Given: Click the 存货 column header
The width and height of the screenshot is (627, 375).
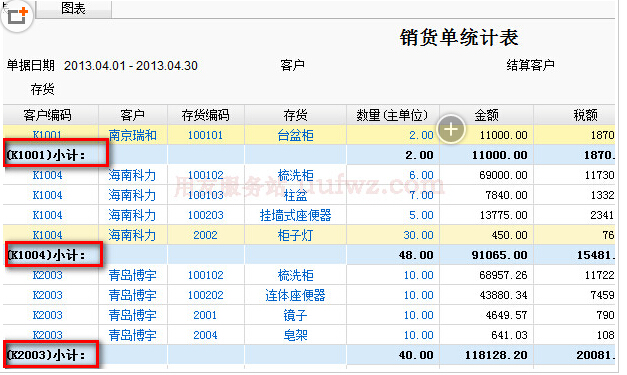Looking at the screenshot, I should point(295,115).
